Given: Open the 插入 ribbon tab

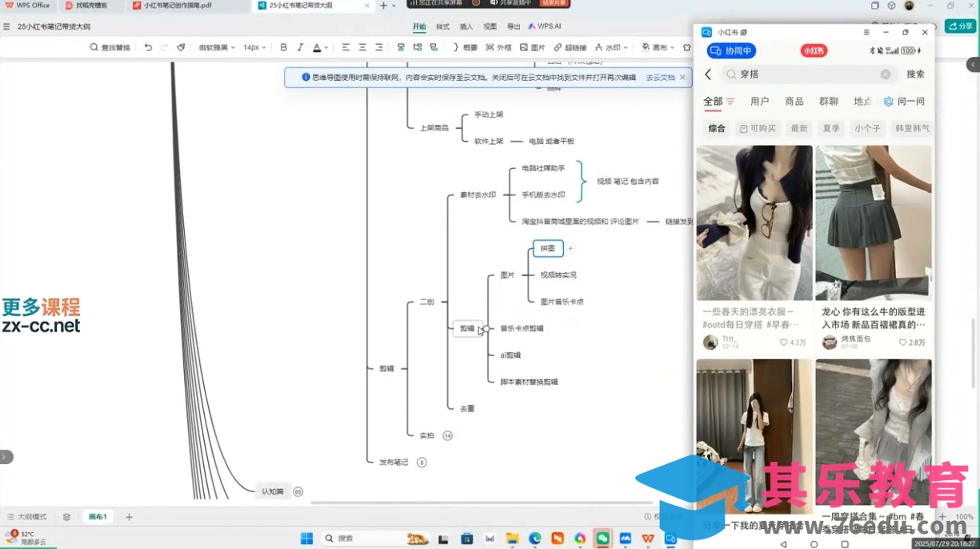Looking at the screenshot, I should pos(466,26).
